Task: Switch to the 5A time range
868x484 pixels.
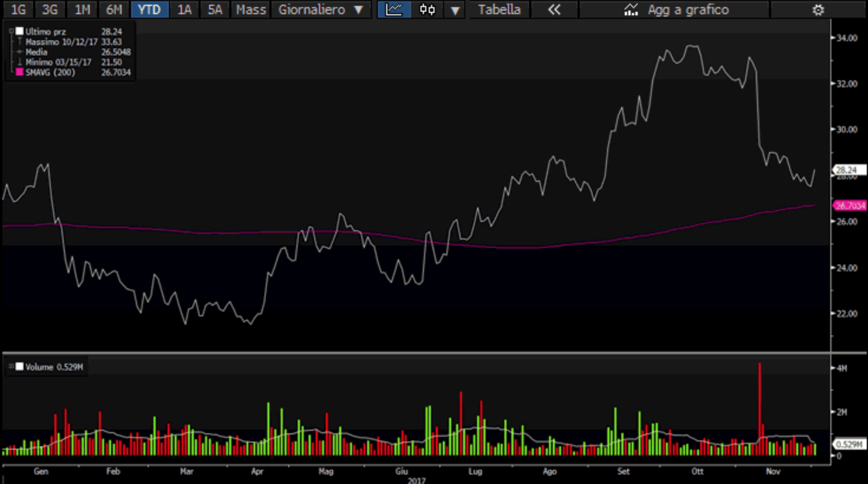Action: pyautogui.click(x=214, y=9)
